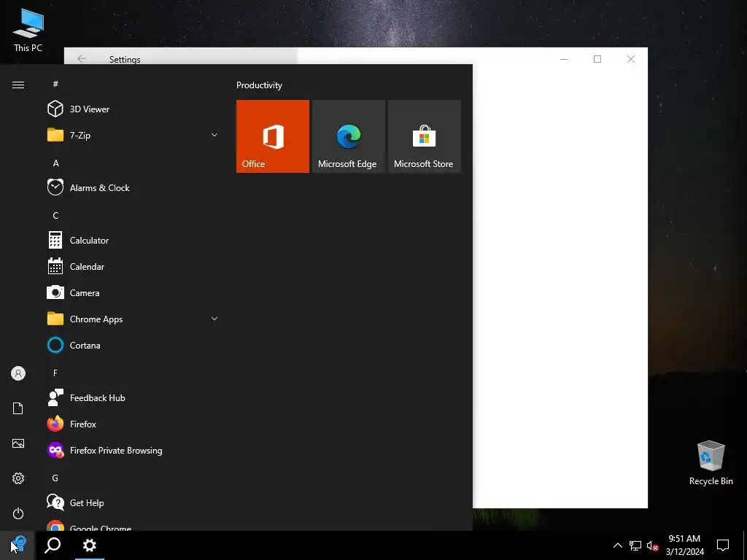Open the Microsoft Store tile
This screenshot has width=747, height=560.
tap(425, 136)
